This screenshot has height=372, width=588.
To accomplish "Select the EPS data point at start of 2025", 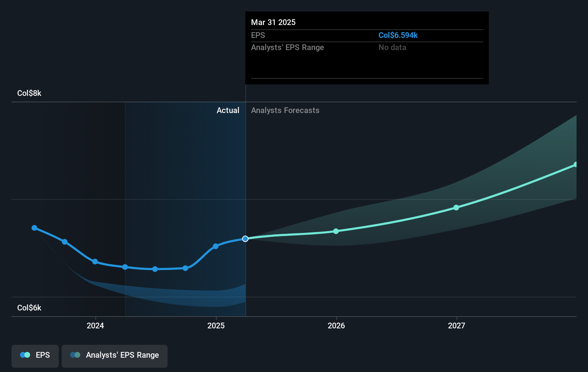I will point(216,246).
